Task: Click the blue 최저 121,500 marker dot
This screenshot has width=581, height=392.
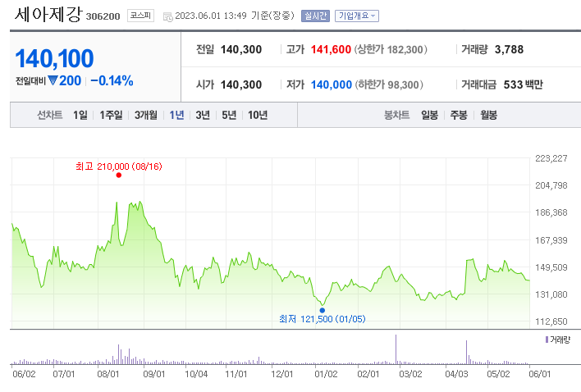Action: pos(323,310)
